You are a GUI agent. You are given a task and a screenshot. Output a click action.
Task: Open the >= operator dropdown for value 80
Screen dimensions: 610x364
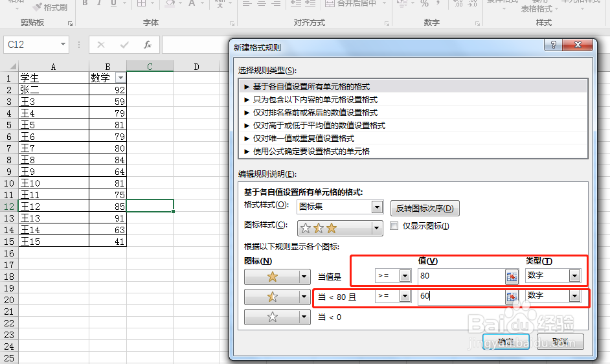coord(405,276)
